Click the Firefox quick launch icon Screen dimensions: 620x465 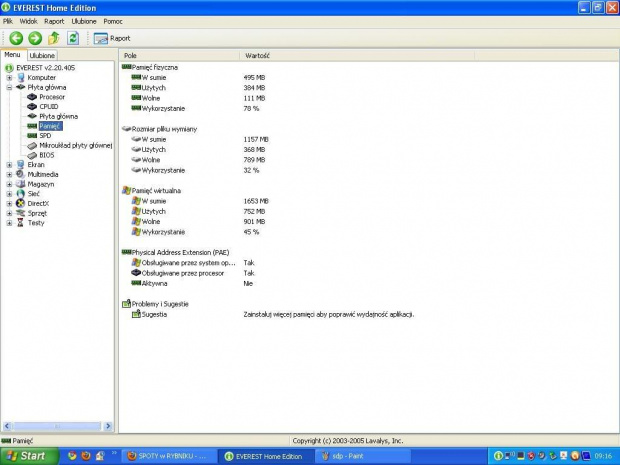click(x=86, y=456)
